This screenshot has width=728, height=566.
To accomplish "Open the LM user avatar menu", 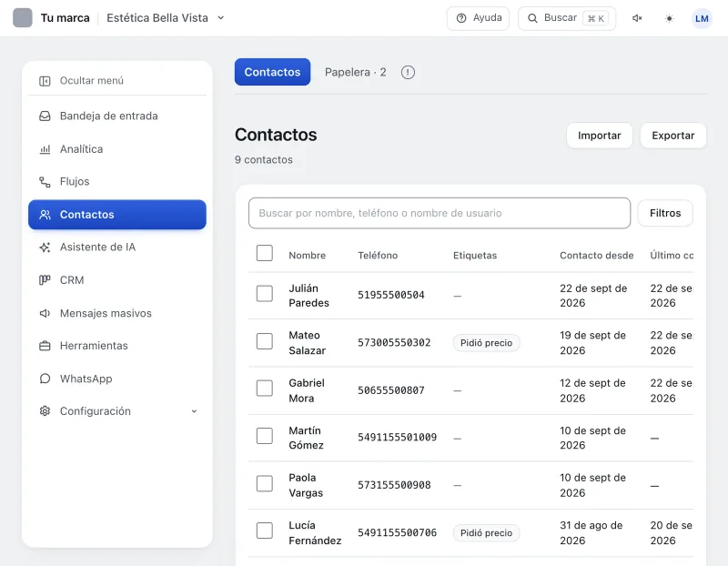I will click(x=702, y=18).
